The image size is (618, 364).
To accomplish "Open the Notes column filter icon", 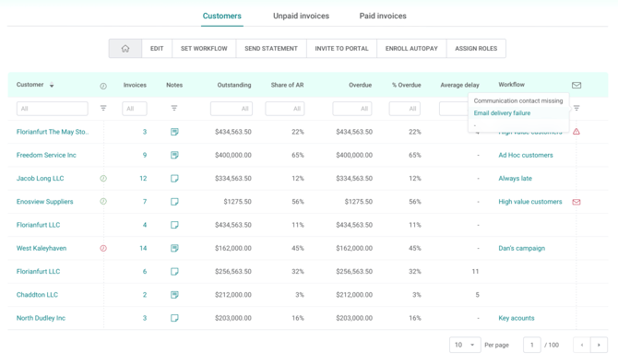I will (x=173, y=108).
